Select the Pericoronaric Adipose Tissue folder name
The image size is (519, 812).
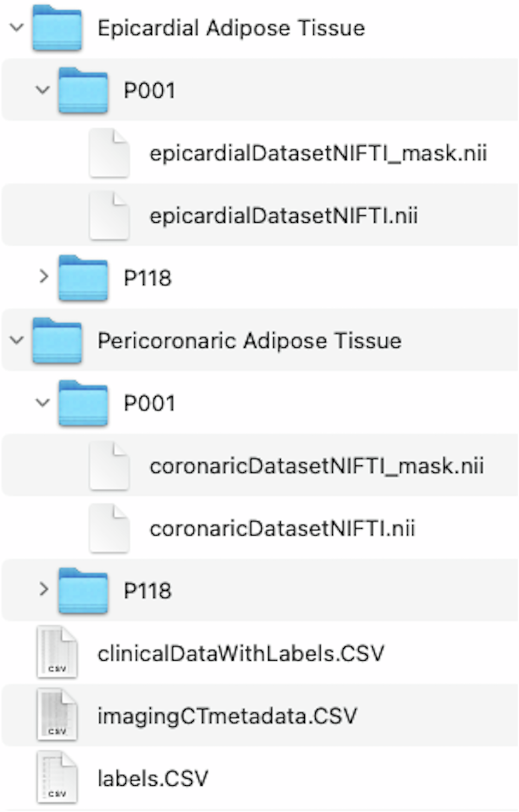coord(249,341)
